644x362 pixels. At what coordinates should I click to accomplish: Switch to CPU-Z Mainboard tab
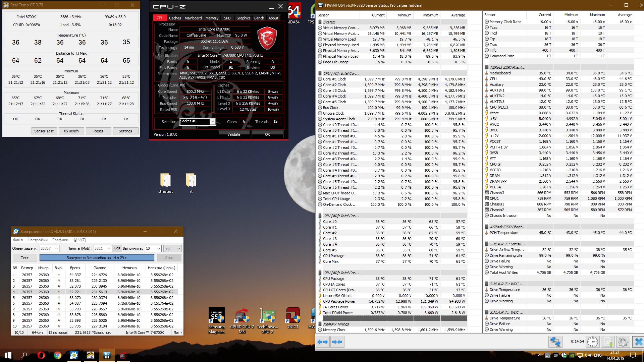193,18
